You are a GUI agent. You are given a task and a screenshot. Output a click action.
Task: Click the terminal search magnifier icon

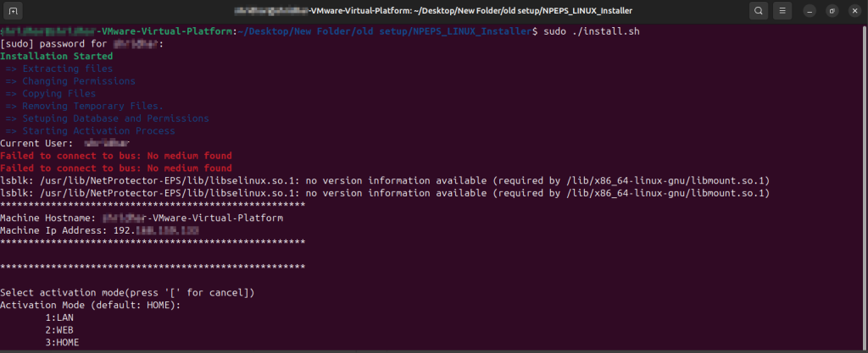click(x=758, y=11)
